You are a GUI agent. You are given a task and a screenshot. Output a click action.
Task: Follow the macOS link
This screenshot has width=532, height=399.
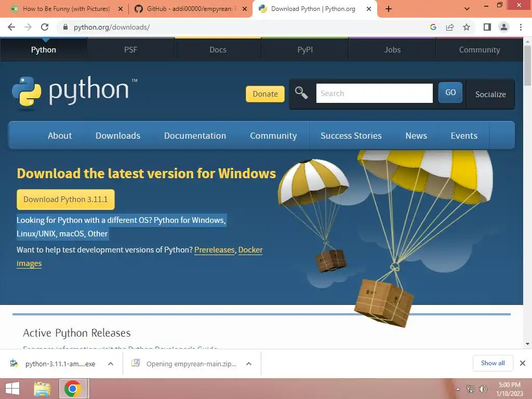coord(72,234)
